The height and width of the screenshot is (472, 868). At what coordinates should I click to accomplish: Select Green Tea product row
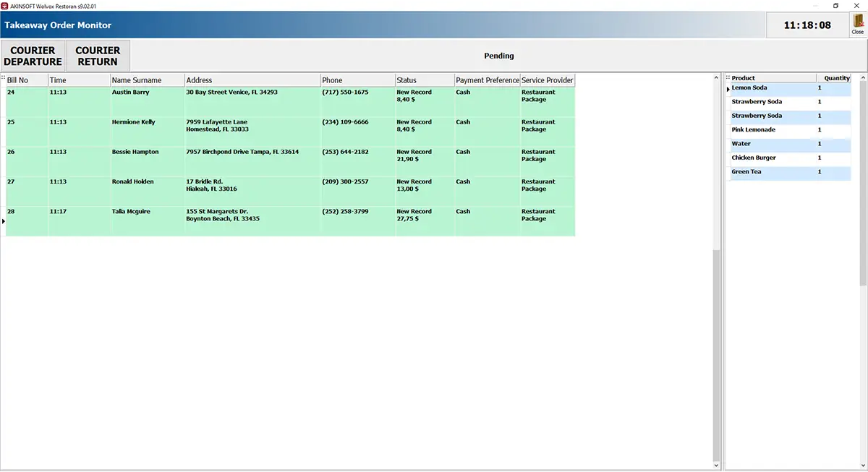pyautogui.click(x=791, y=172)
